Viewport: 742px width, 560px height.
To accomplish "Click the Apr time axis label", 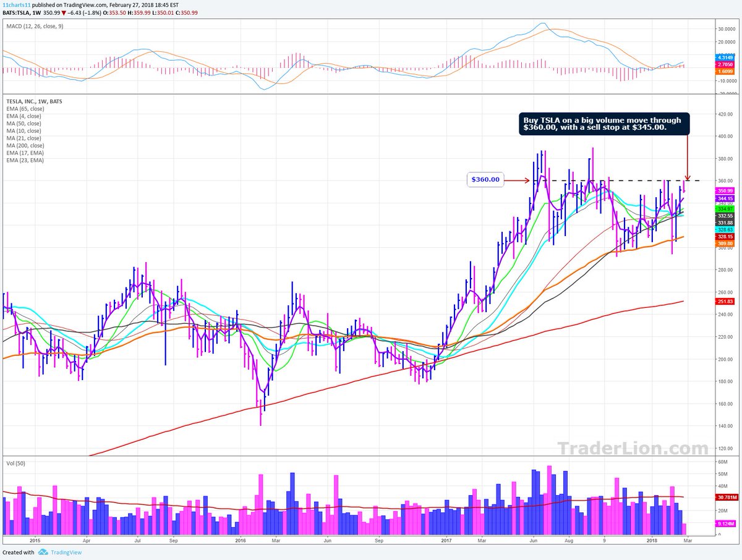I will pos(86,540).
